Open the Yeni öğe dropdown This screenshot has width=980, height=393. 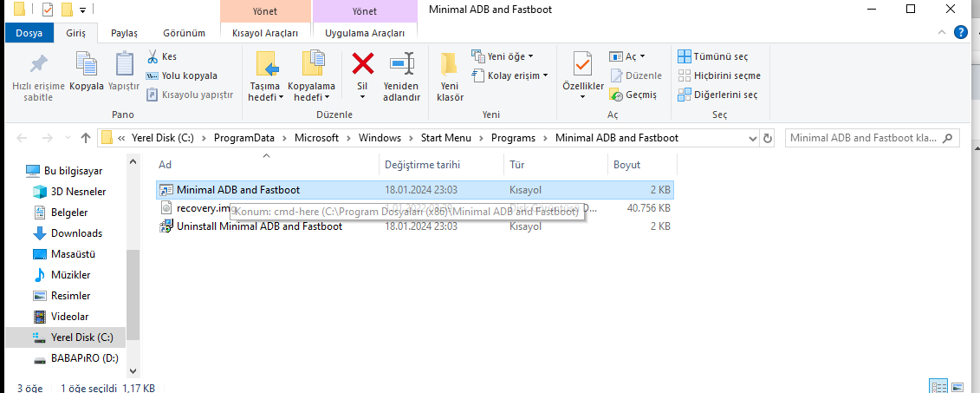tap(503, 56)
